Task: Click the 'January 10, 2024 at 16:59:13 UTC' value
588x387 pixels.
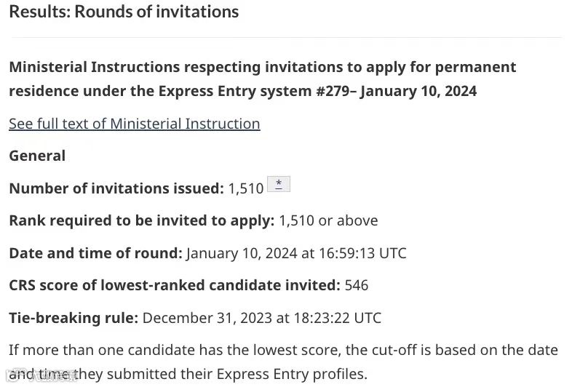Action: pos(296,253)
